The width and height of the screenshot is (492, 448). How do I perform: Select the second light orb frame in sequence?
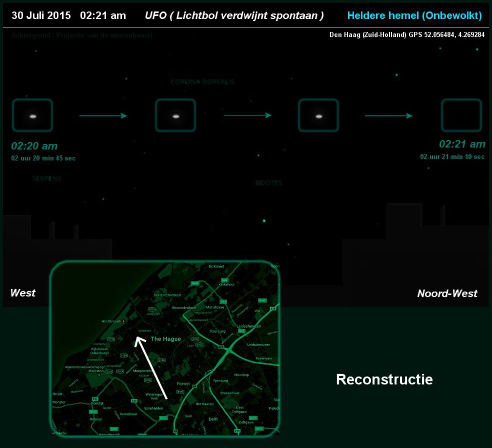pyautogui.click(x=175, y=116)
